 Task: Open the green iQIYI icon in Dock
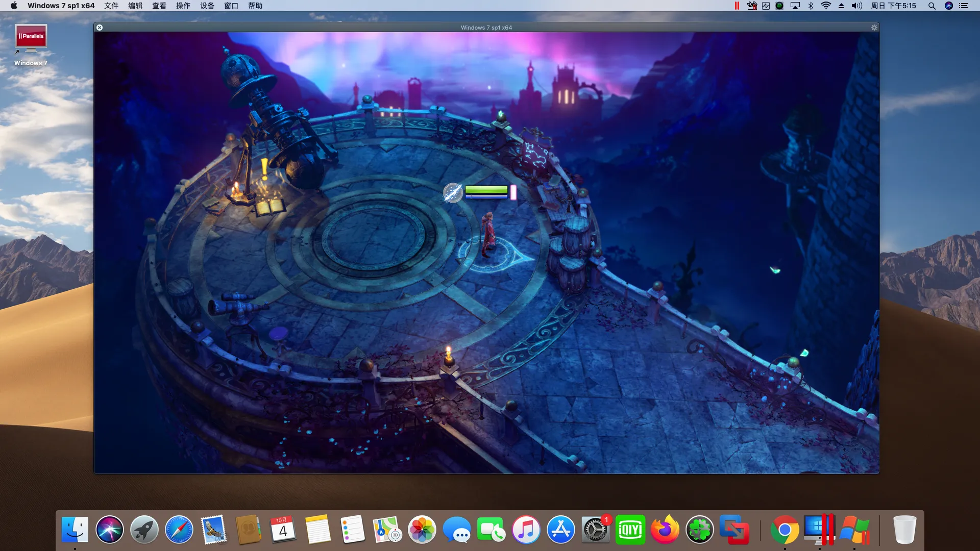coord(630,530)
